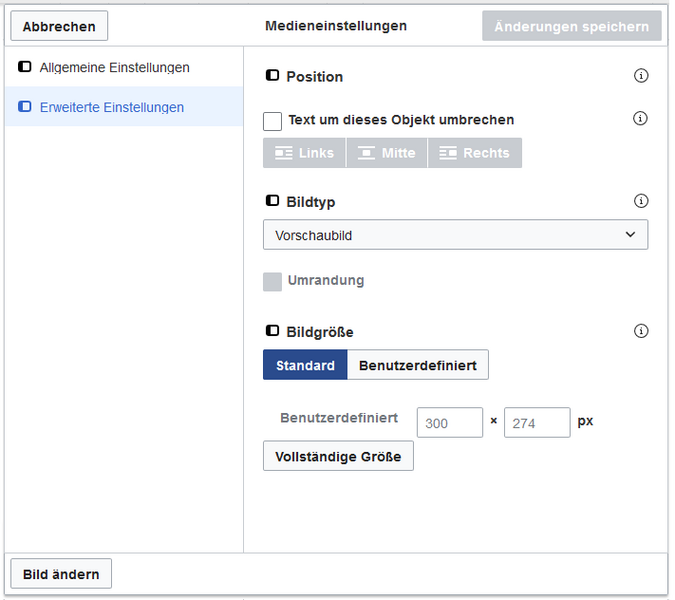Click the icon beside the Bildtyp heading
Image resolution: width=675 pixels, height=600 pixels.
tap(272, 201)
